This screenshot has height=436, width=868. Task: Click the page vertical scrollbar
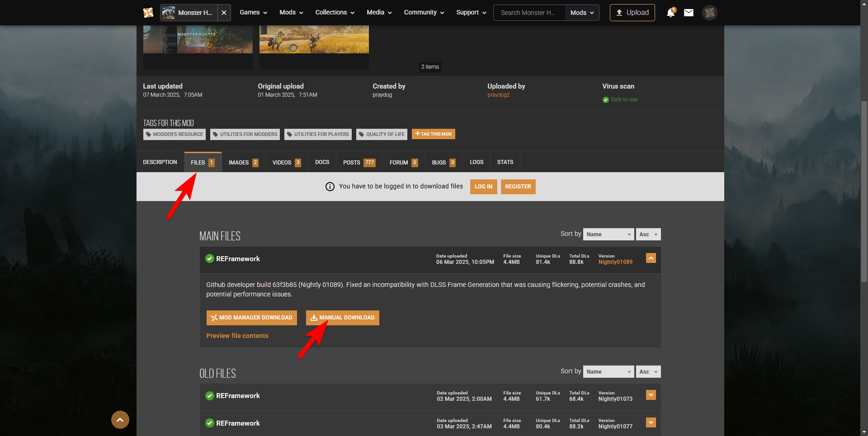click(x=864, y=192)
